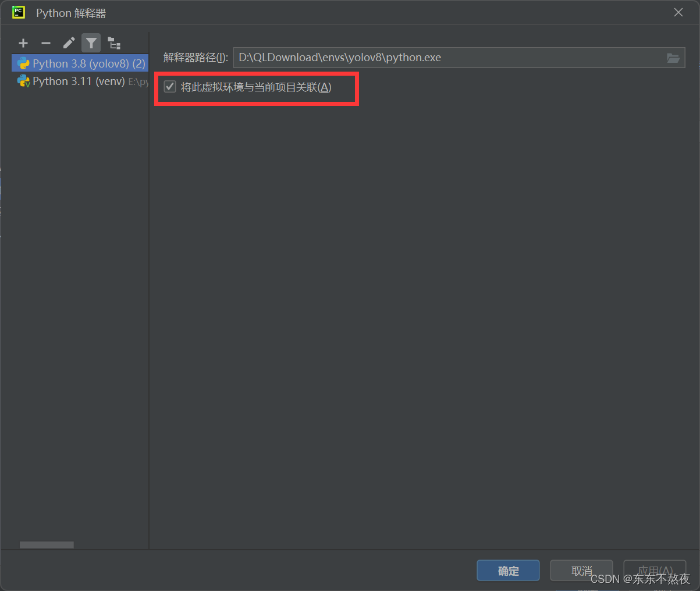
Task: Close the Python interpreter dialog
Action: (x=678, y=12)
